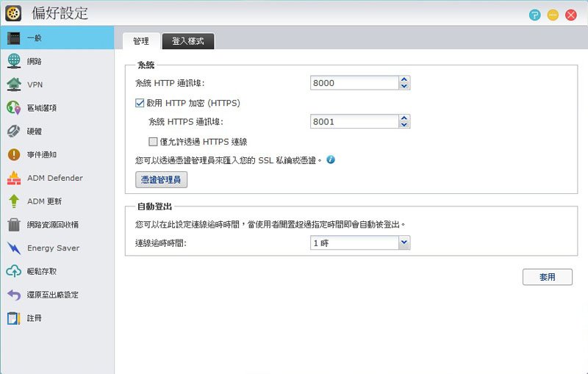Open the 一般 (General) settings icon

[x=13, y=38]
